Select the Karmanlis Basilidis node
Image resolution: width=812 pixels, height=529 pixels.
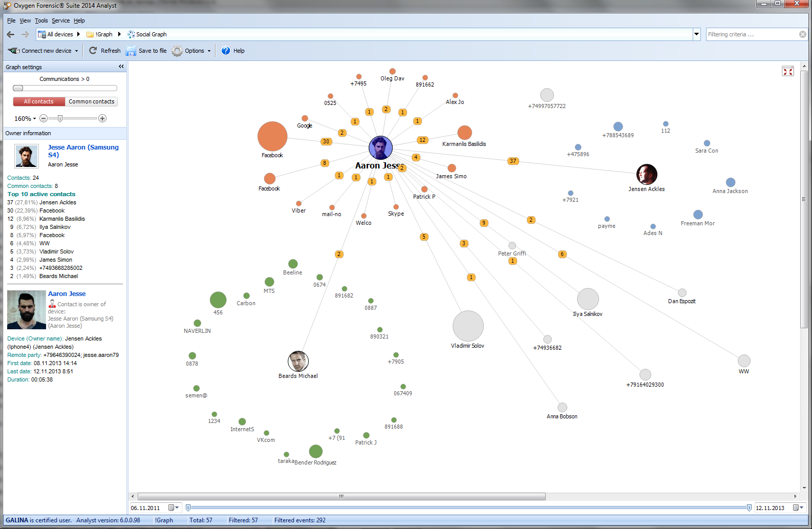(x=464, y=133)
